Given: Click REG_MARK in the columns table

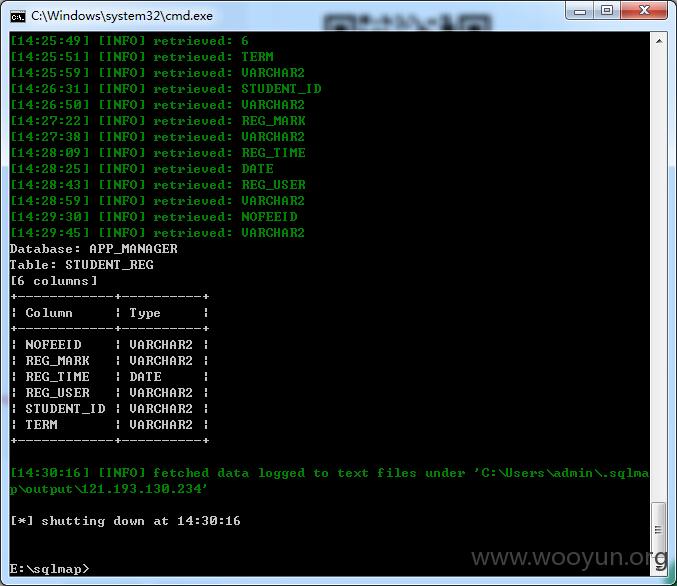Looking at the screenshot, I should [57, 361].
